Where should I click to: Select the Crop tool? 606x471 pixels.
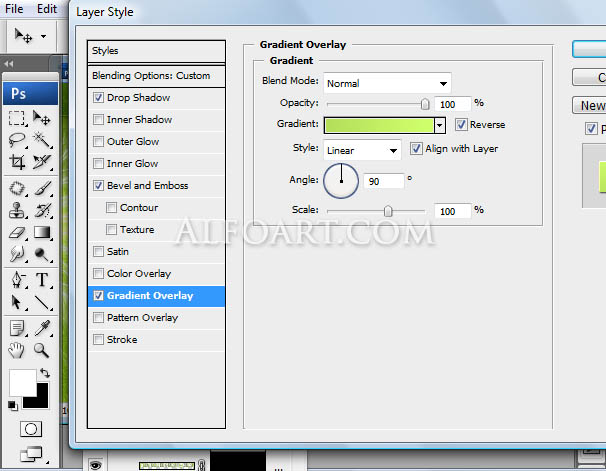pyautogui.click(x=17, y=162)
